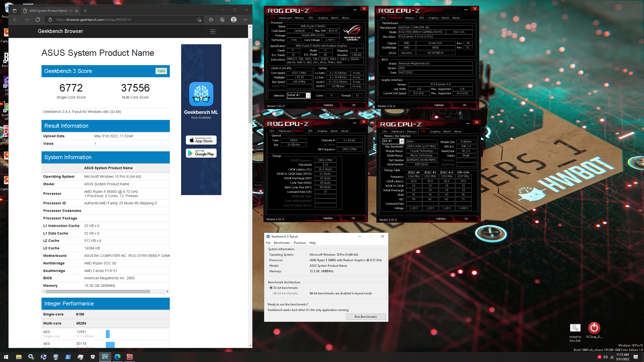Screen dimensions: 644x362
Task: Click Run Benchmarks button
Action: 366,317
